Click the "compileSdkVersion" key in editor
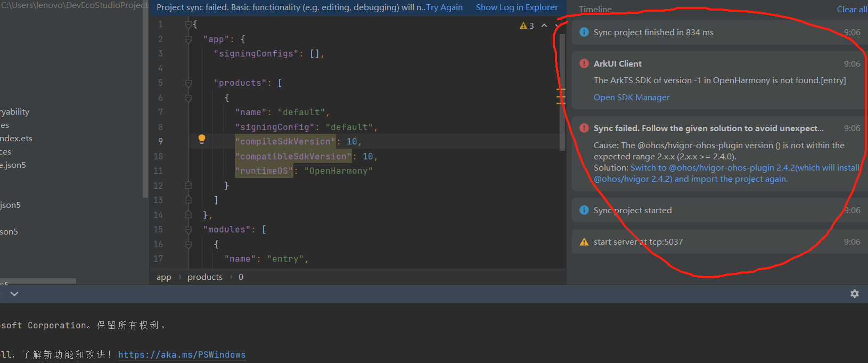The image size is (868, 363). pos(285,142)
